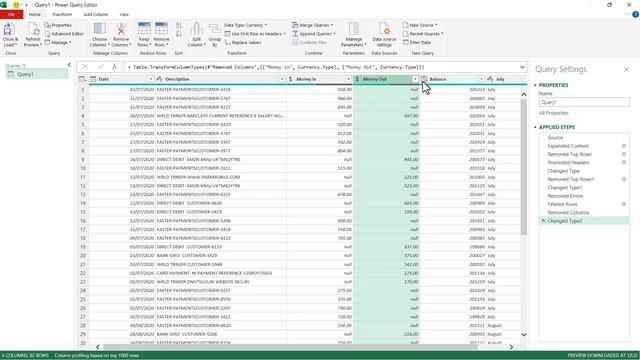The height and width of the screenshot is (360, 640).
Task: Click the Enter Data icon
Action: click(406, 42)
